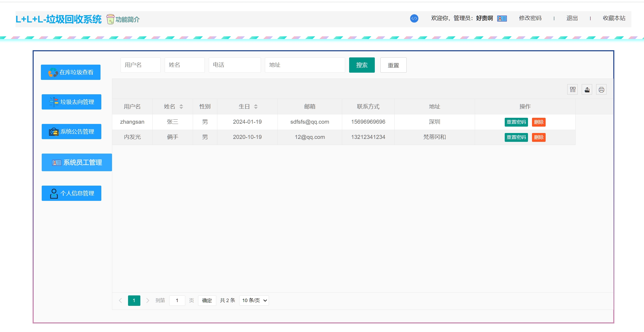Click the 邮箱 column header
This screenshot has width=644, height=332.
click(x=310, y=107)
